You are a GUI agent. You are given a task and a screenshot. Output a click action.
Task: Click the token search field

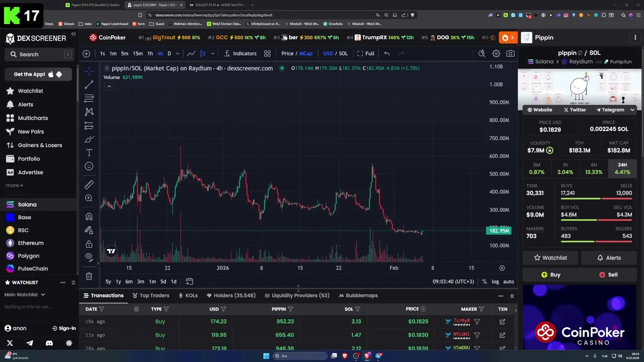coord(38,54)
